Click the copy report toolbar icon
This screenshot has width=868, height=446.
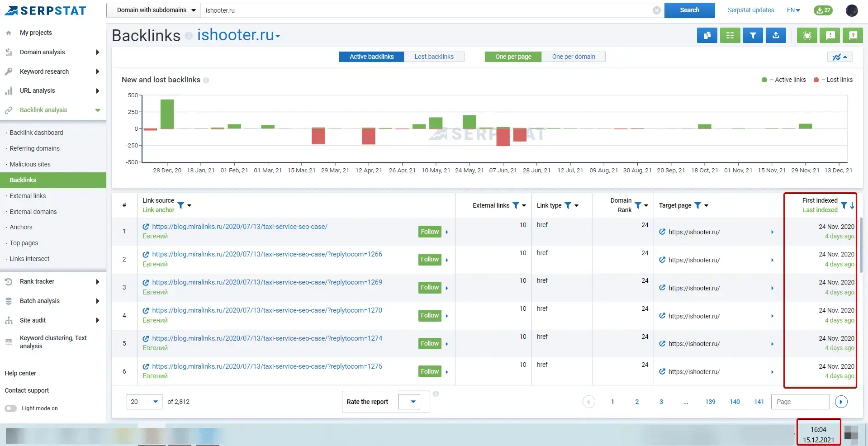click(x=707, y=35)
